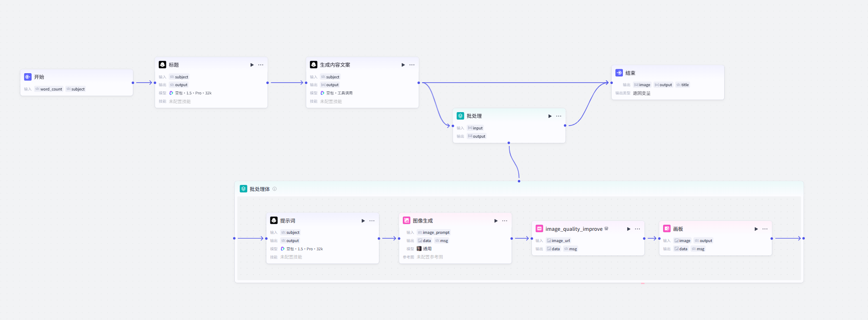Click the 批处理 node green icon

(x=460, y=116)
